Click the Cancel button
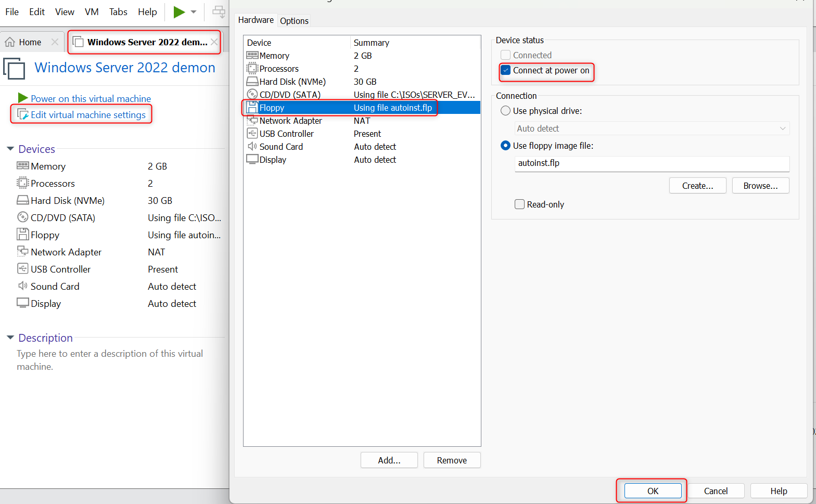Screen dimensions: 816x504 pos(716,491)
